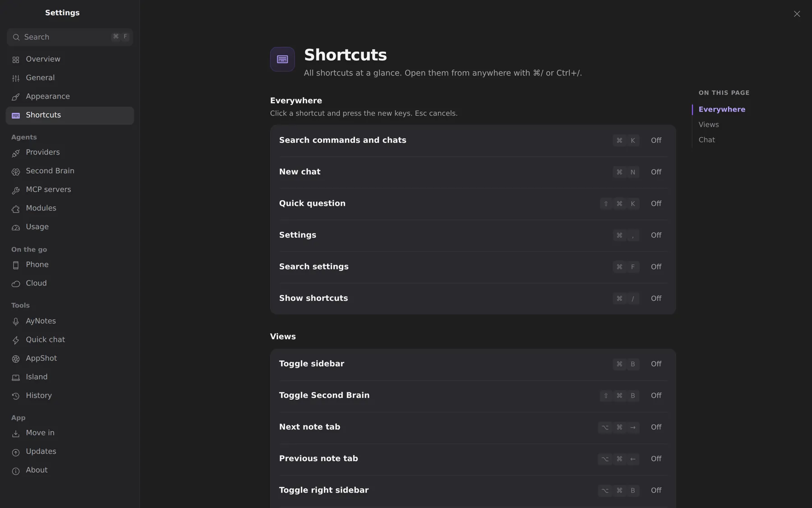Jump to Views section in page outline
The width and height of the screenshot is (812, 508).
(708, 125)
